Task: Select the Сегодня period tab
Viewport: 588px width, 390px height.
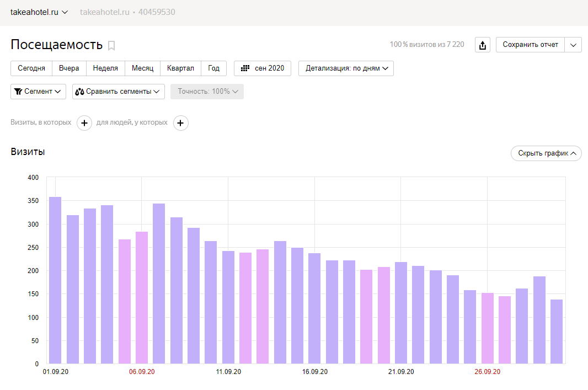Action: (x=31, y=68)
